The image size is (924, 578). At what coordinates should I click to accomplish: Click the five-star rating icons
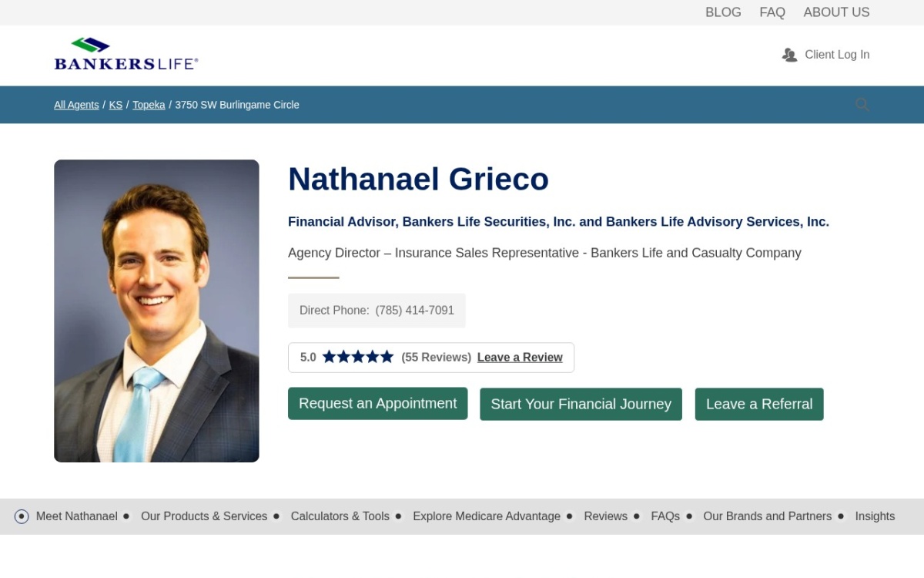pos(358,357)
